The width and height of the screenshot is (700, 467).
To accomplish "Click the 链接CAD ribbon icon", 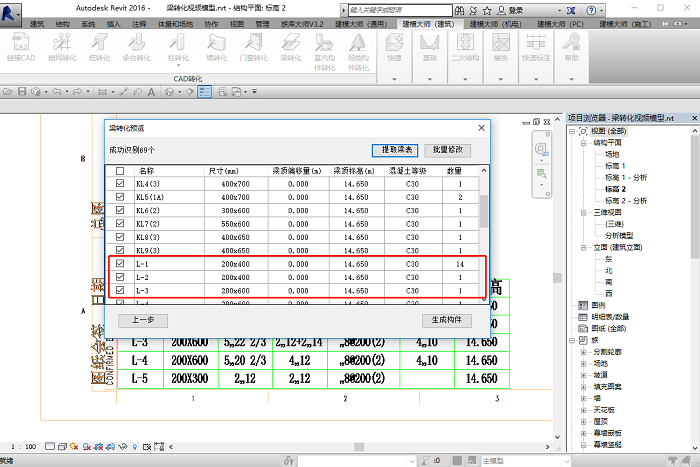I will point(21,46).
